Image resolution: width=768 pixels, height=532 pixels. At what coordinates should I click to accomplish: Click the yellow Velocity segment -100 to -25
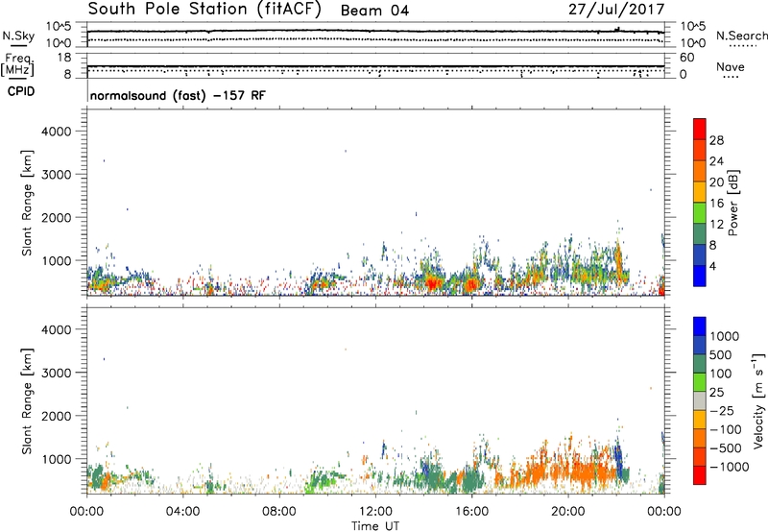700,420
